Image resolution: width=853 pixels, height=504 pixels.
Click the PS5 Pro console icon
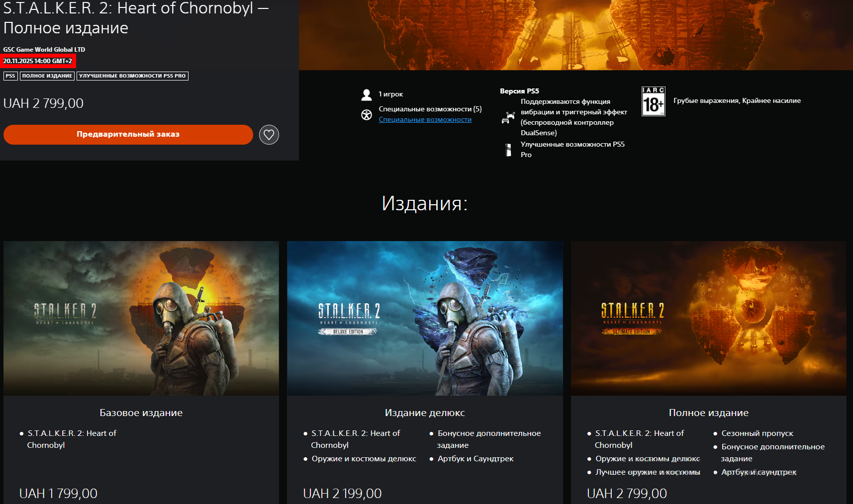(508, 150)
